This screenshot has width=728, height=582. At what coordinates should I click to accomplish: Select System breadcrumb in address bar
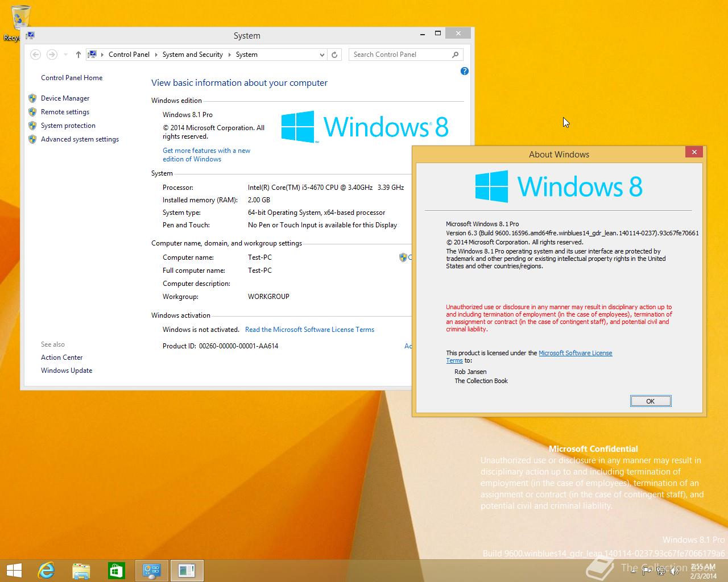pos(247,55)
